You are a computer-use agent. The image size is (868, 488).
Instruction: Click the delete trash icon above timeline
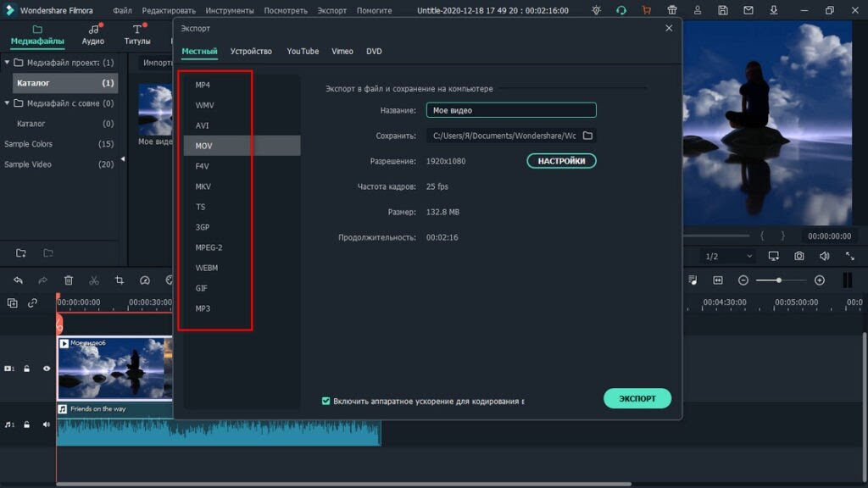(69, 280)
